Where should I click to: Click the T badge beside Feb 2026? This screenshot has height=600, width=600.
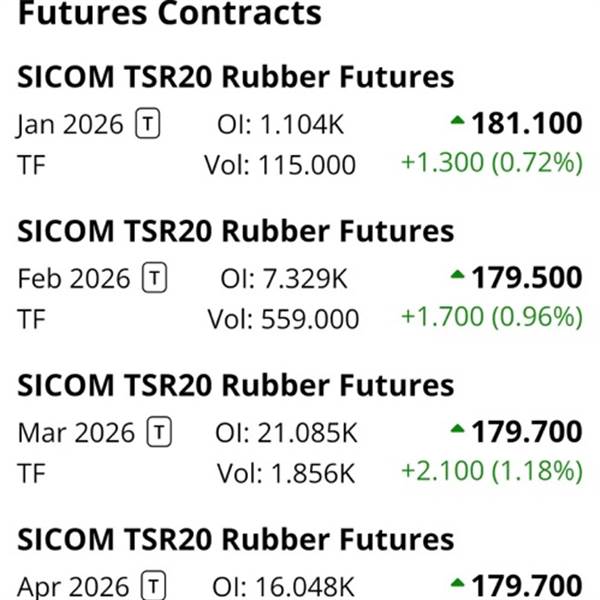(154, 278)
